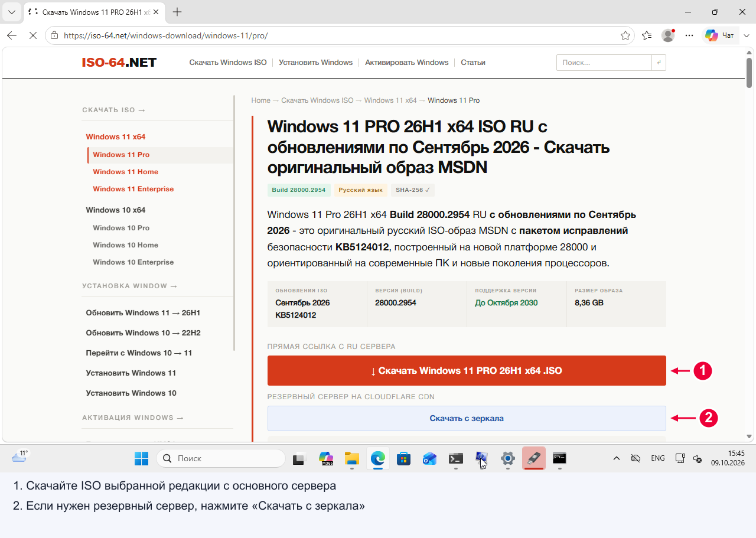Open the Windows Settings gear on the taskbar
This screenshot has height=538, width=756.
[508, 458]
